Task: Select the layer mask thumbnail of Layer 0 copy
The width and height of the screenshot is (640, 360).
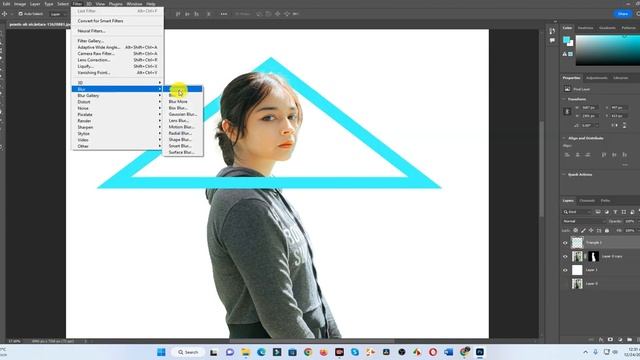Action: [x=593, y=256]
